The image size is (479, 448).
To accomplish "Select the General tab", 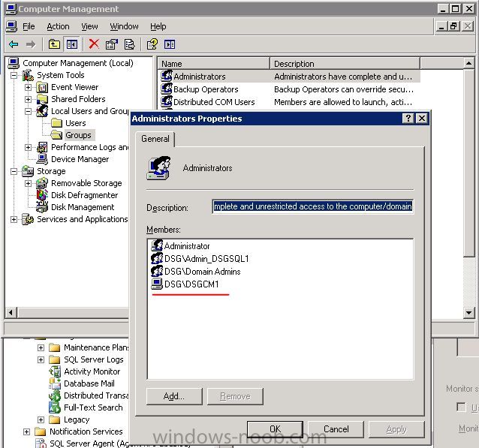I will click(x=155, y=139).
